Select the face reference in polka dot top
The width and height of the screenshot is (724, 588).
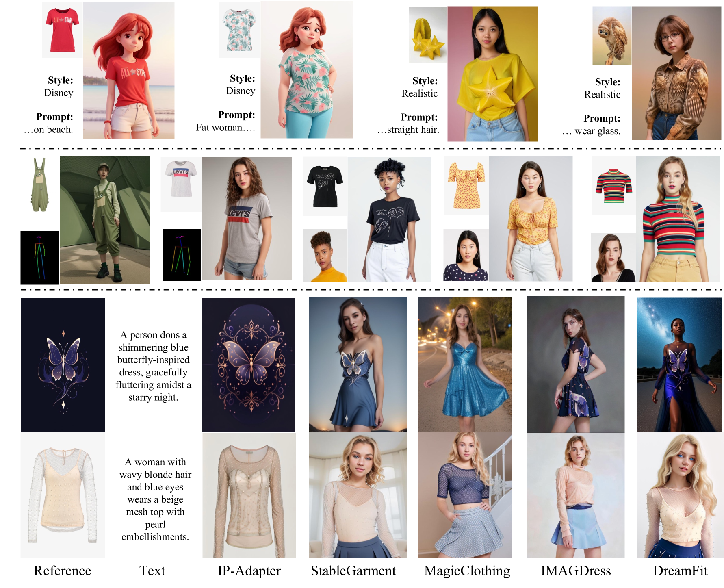[x=466, y=255]
